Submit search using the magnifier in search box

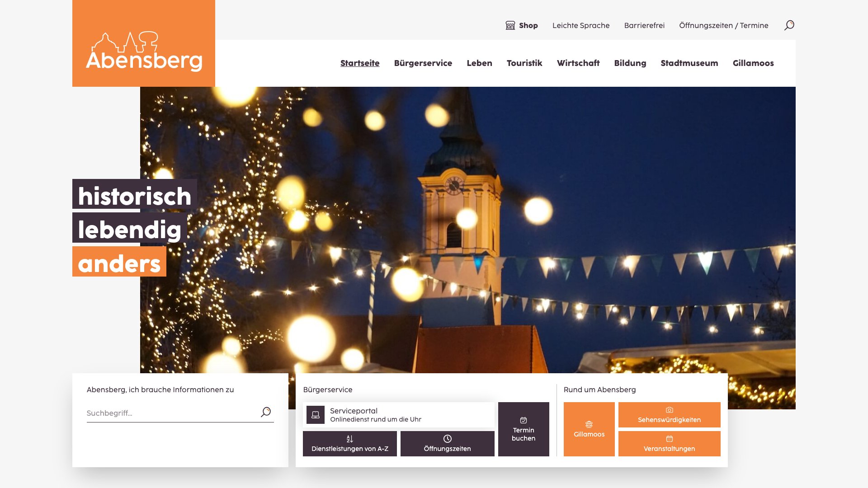[266, 412]
